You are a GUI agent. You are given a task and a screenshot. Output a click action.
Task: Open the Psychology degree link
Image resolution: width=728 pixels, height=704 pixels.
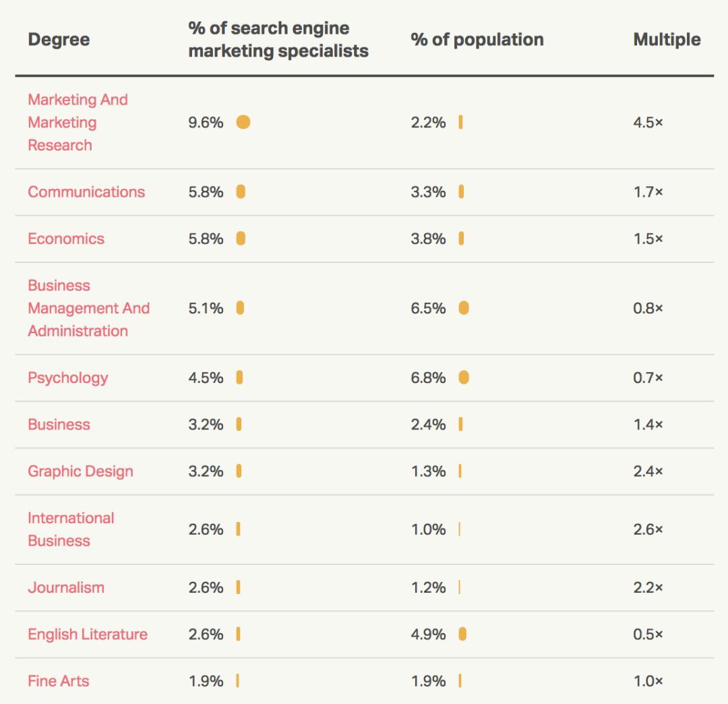[67, 378]
